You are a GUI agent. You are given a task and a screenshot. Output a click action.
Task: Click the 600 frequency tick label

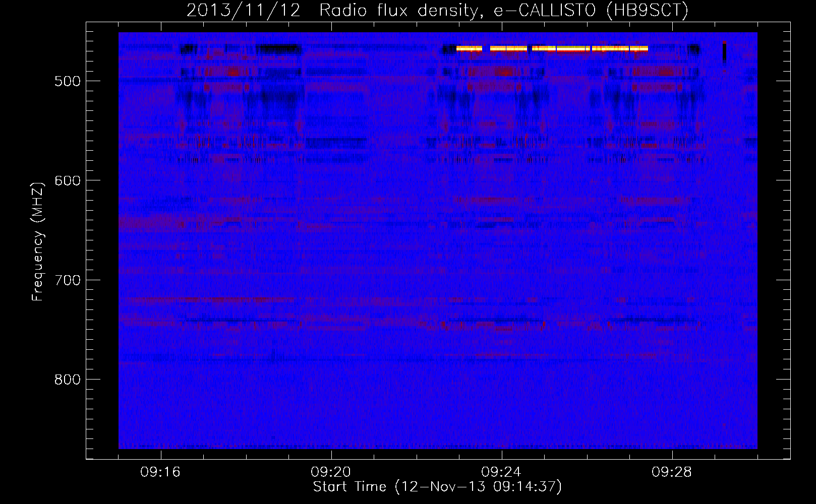[x=68, y=181]
